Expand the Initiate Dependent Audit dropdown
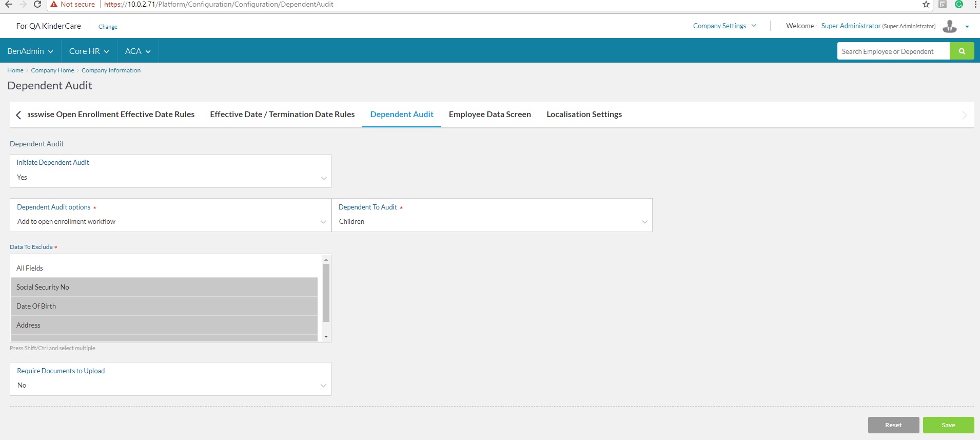Image resolution: width=980 pixels, height=440 pixels. tap(170, 177)
